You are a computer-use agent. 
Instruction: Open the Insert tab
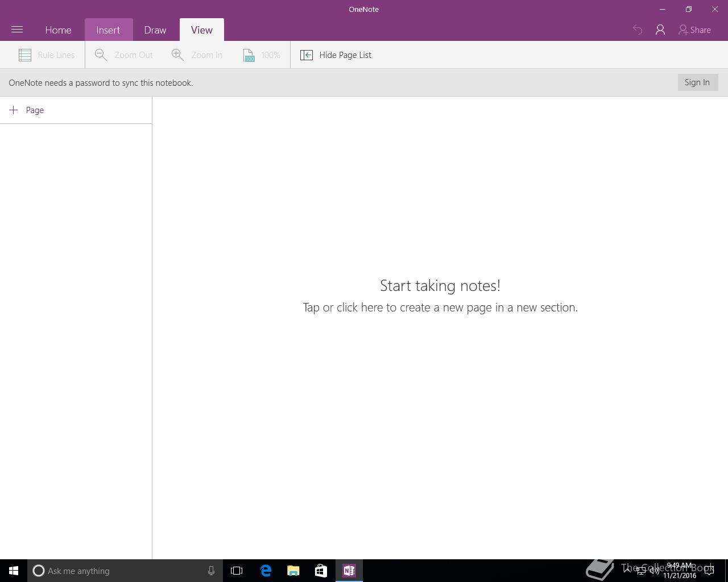[x=108, y=30]
